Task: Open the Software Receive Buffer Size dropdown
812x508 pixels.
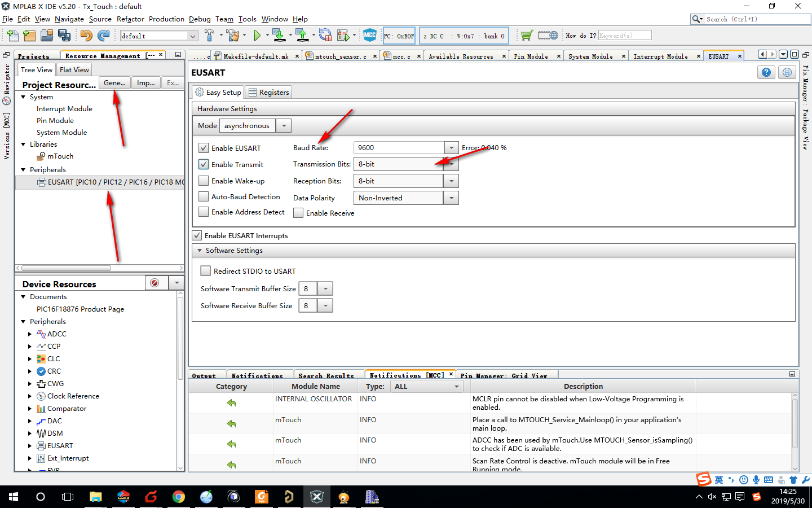Action: pos(325,305)
